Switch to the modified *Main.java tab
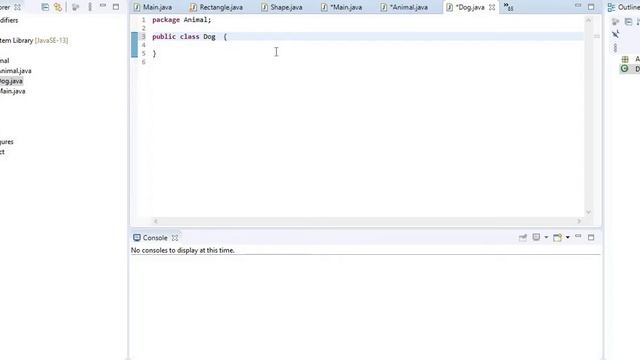The height and width of the screenshot is (360, 640). coord(341,7)
